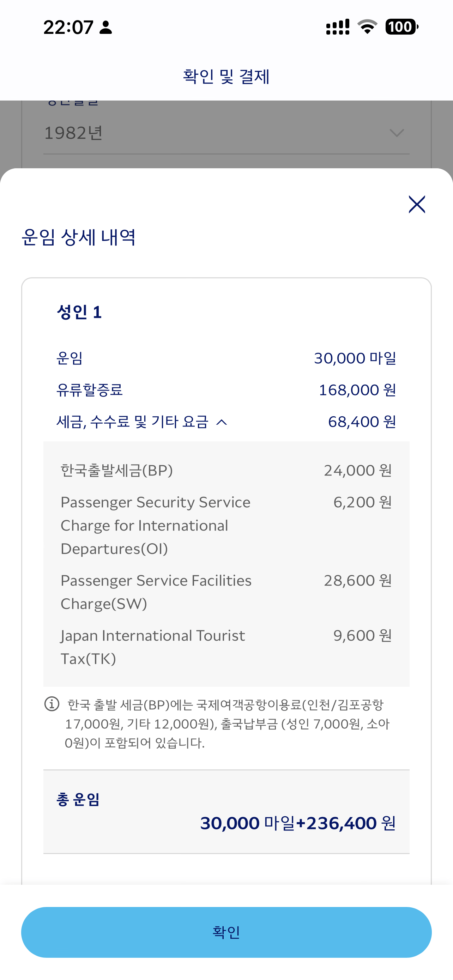The image size is (453, 980).
Task: Tap the Wi-Fi status icon
Action: 367,26
